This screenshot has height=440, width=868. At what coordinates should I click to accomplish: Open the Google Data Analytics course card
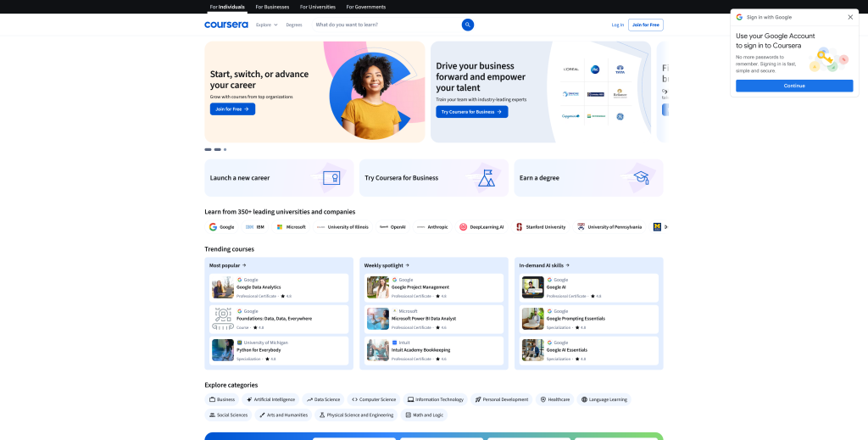(x=279, y=287)
